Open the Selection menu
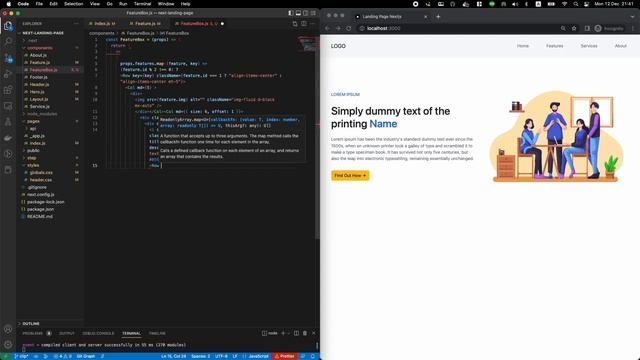 pyautogui.click(x=73, y=4)
